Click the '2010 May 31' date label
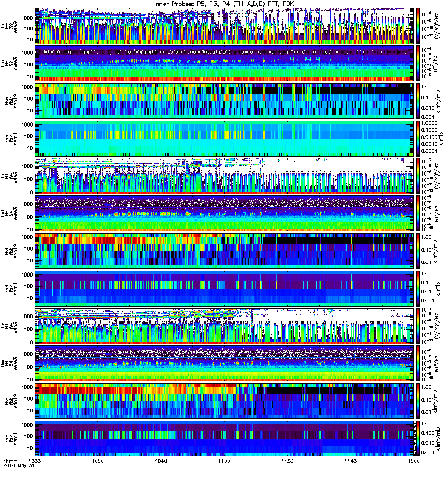The height and width of the screenshot is (478, 448). pos(19,466)
